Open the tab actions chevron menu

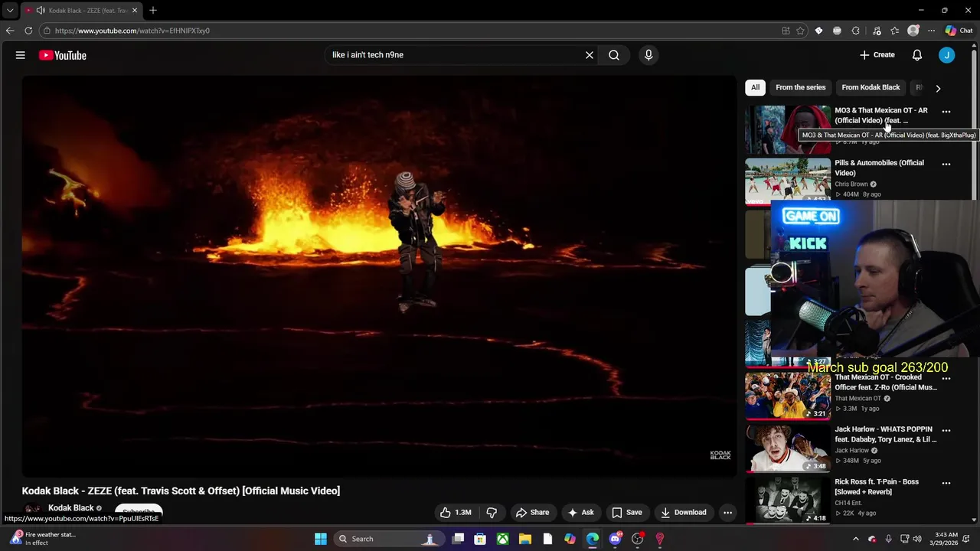click(10, 10)
